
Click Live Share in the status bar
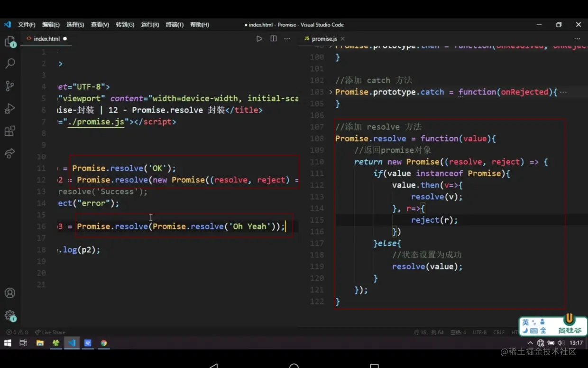point(50,332)
